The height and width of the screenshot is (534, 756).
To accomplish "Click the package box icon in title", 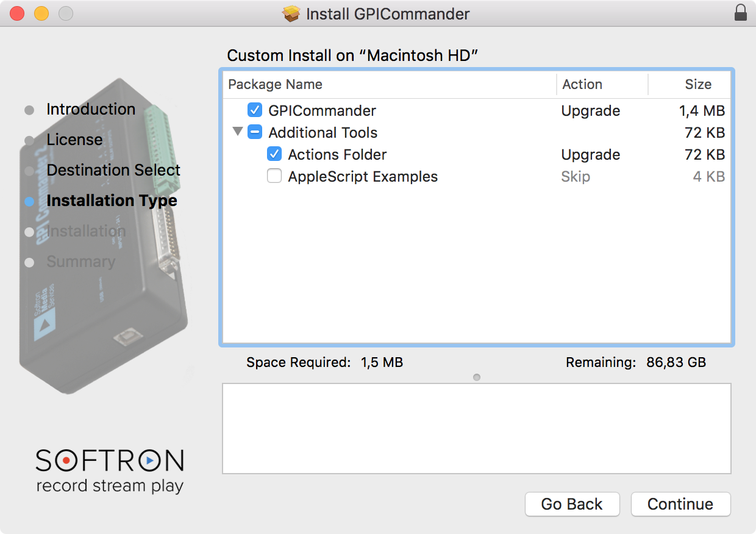I will tap(291, 13).
